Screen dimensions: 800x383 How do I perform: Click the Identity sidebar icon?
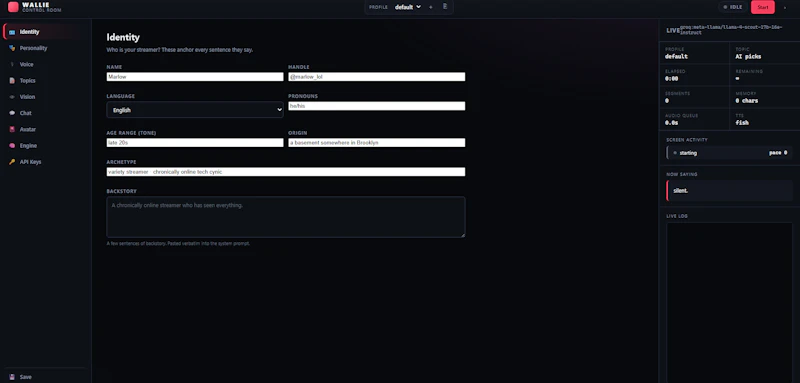coord(12,32)
